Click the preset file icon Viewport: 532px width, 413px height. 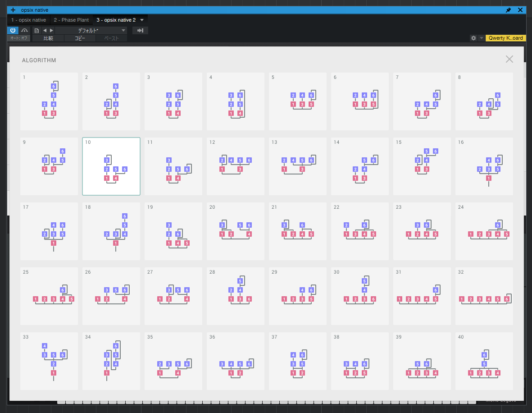(36, 31)
